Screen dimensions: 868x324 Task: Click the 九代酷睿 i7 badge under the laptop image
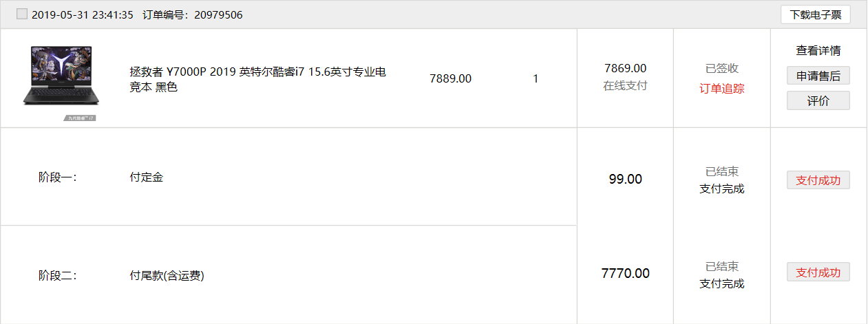(80, 118)
